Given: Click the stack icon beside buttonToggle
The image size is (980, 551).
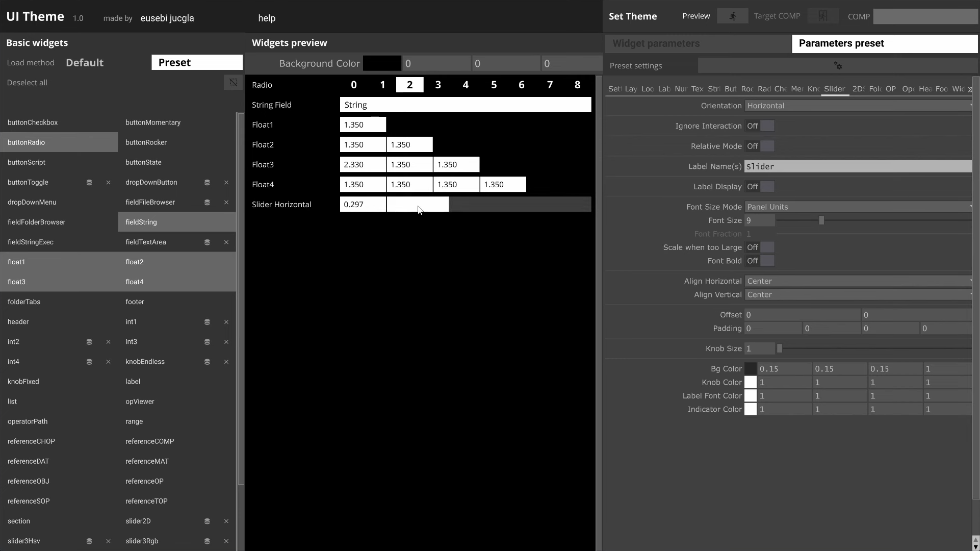Looking at the screenshot, I should [x=89, y=182].
